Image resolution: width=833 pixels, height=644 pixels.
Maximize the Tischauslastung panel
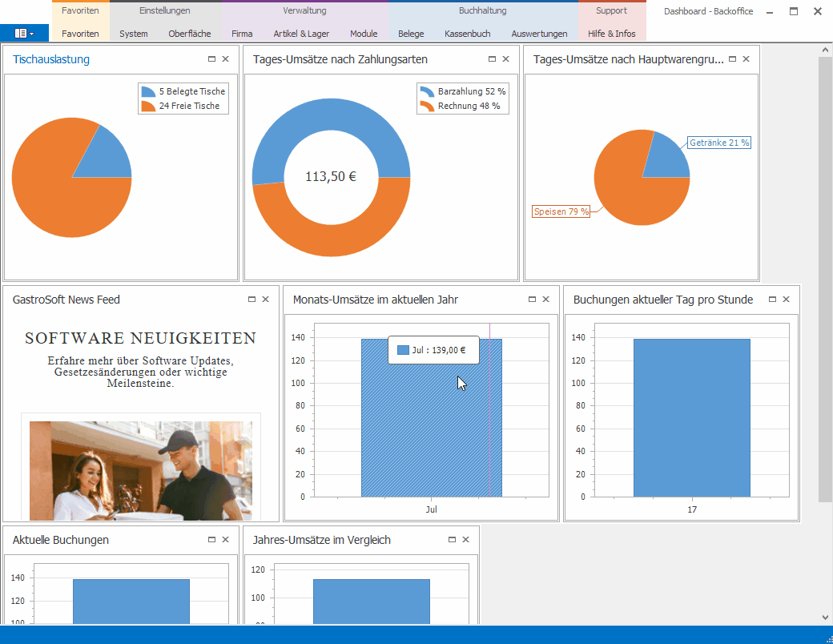[x=211, y=59]
